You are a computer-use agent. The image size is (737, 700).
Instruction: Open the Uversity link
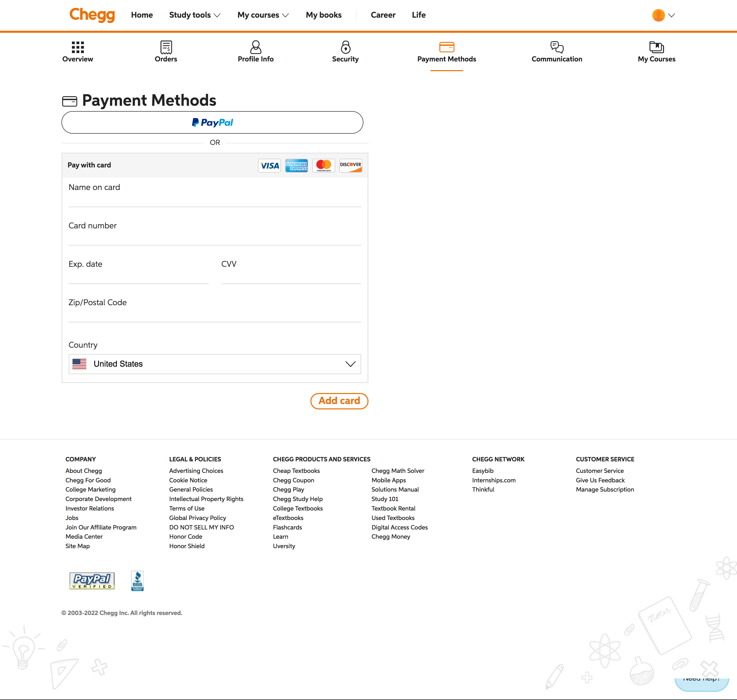(284, 546)
